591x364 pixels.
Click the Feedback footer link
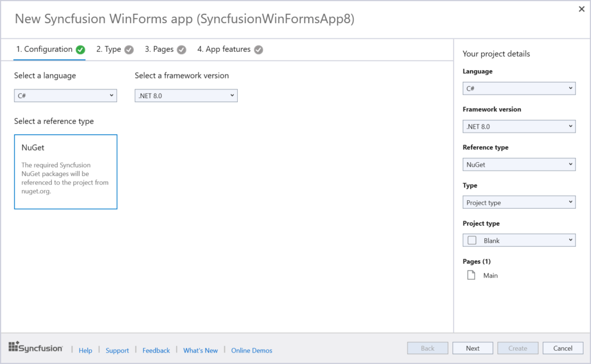pyautogui.click(x=156, y=350)
